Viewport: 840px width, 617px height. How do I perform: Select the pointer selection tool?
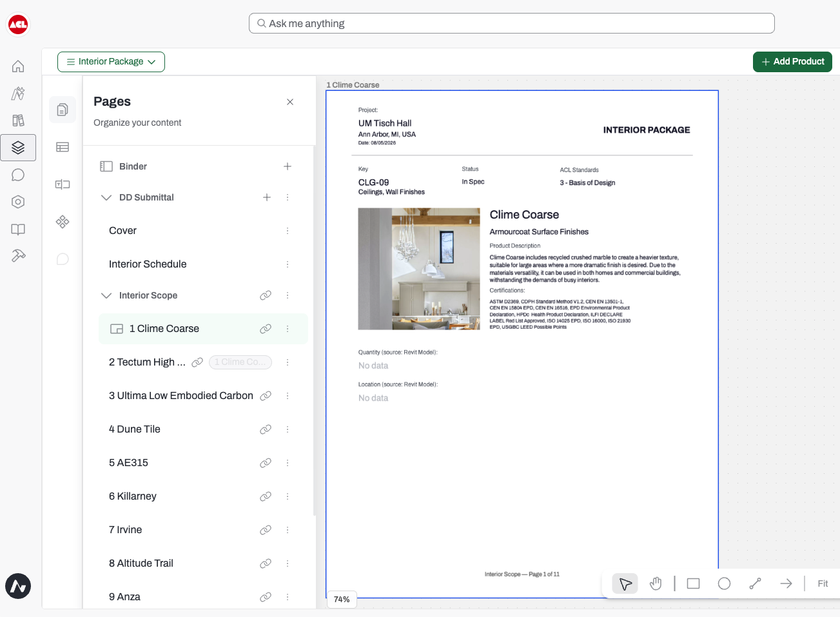[x=625, y=583]
